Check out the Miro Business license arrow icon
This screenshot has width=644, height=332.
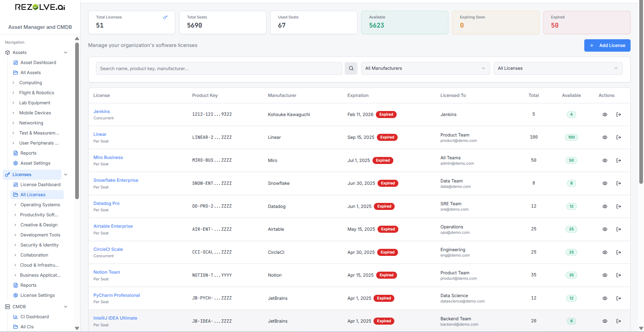tap(618, 161)
